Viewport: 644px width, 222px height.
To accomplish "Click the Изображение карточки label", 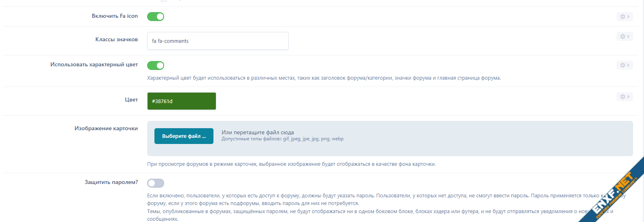I will tap(106, 129).
